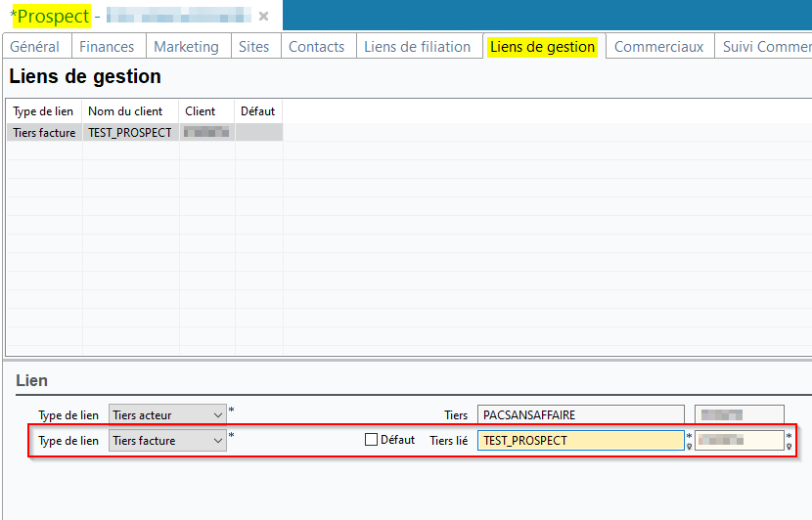Image resolution: width=812 pixels, height=520 pixels.
Task: Switch to the Général tab
Action: 35,47
